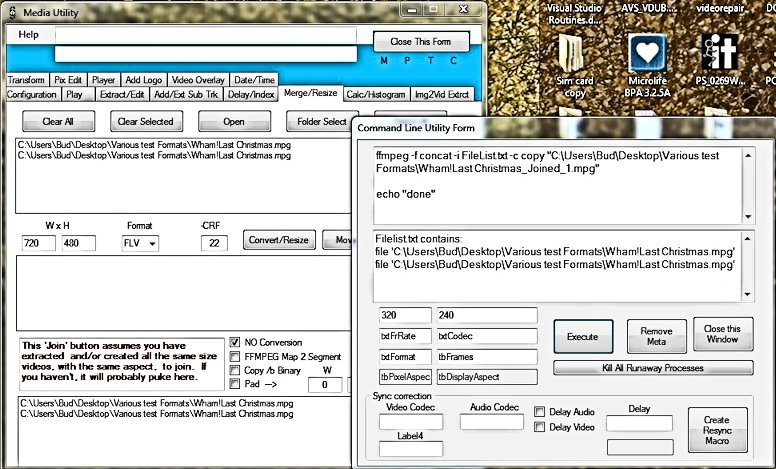776x469 pixels.
Task: Open the Format dropdown showing FLV
Action: click(x=140, y=243)
